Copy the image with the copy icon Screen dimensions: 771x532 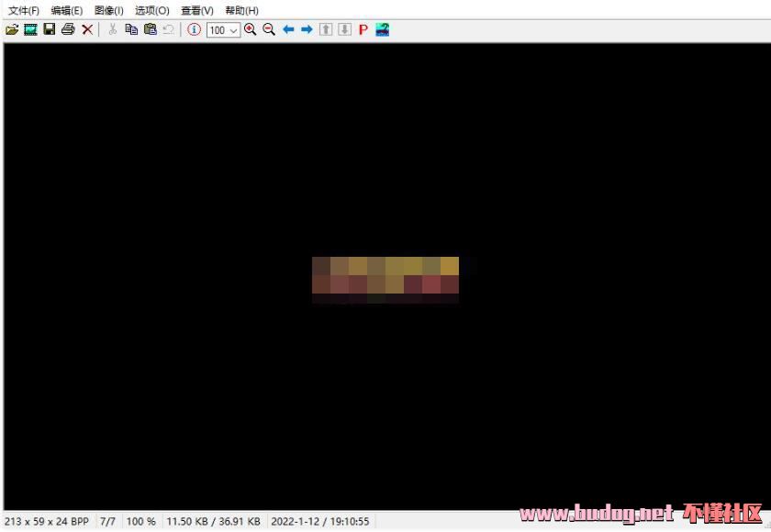pyautogui.click(x=131, y=29)
